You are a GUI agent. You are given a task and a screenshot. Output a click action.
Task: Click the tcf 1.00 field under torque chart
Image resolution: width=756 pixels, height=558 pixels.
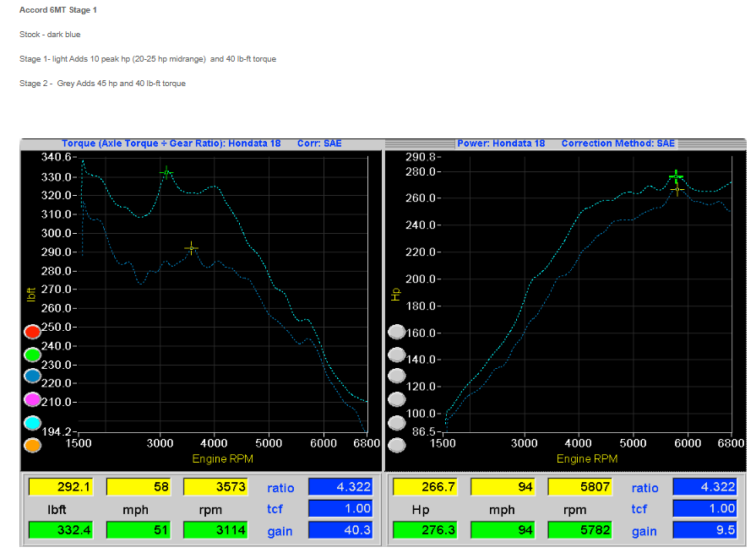click(340, 508)
